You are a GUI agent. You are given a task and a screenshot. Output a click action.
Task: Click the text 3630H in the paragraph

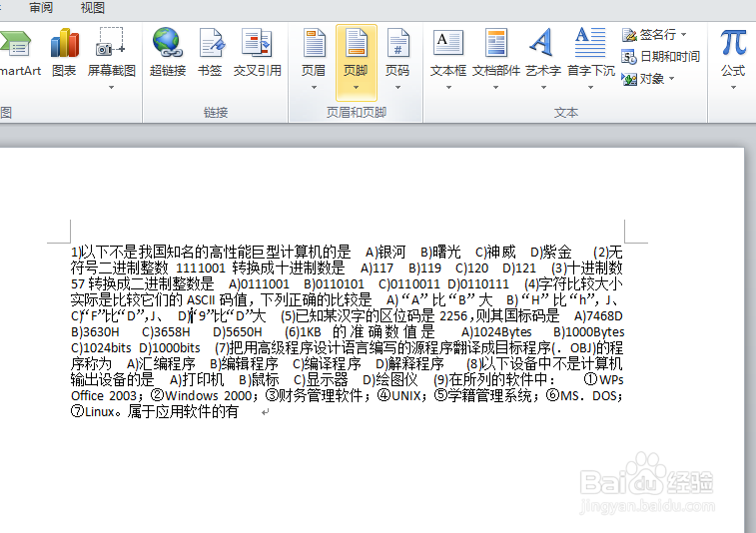pyautogui.click(x=101, y=332)
